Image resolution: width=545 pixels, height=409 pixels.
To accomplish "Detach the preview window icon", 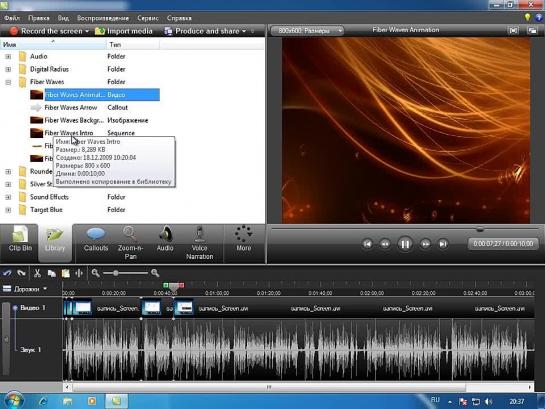I will [532, 31].
